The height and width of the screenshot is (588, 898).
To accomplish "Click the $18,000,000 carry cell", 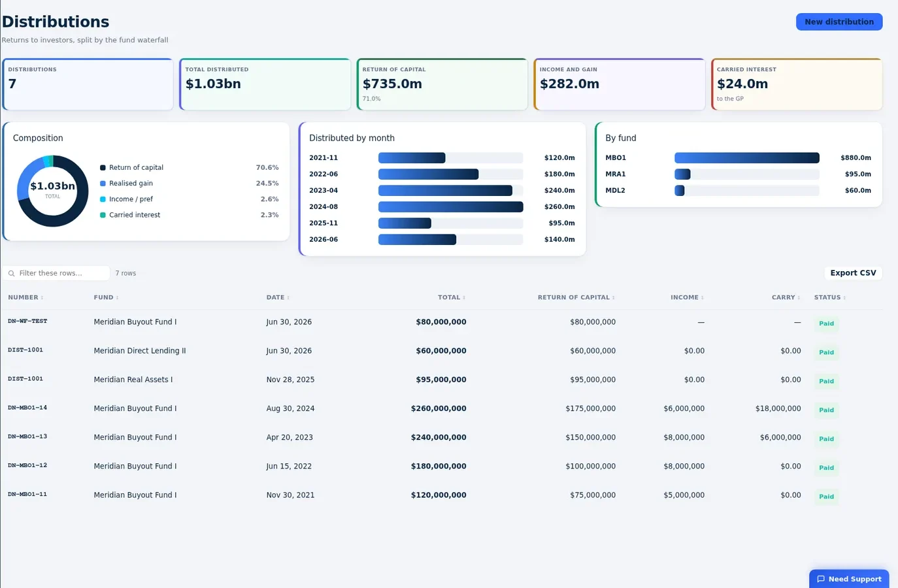I will coord(778,408).
